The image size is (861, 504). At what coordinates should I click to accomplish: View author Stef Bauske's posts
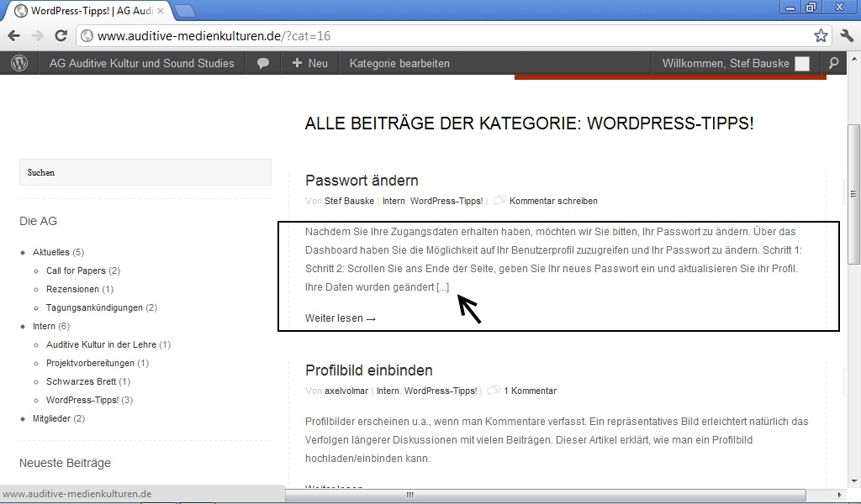click(x=349, y=202)
